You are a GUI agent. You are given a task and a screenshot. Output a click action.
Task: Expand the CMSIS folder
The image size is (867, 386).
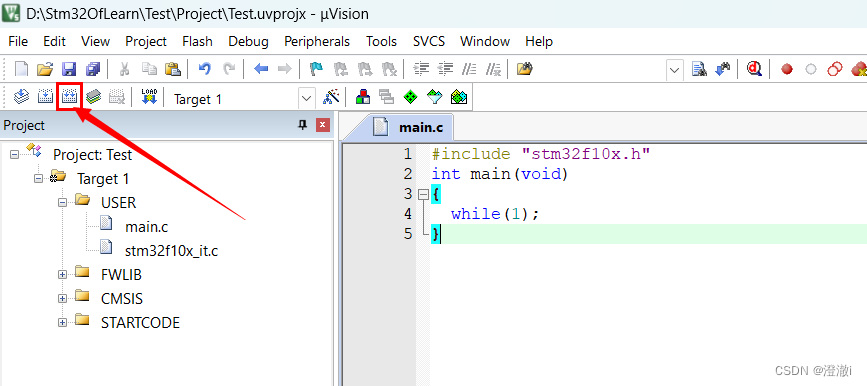[62, 299]
